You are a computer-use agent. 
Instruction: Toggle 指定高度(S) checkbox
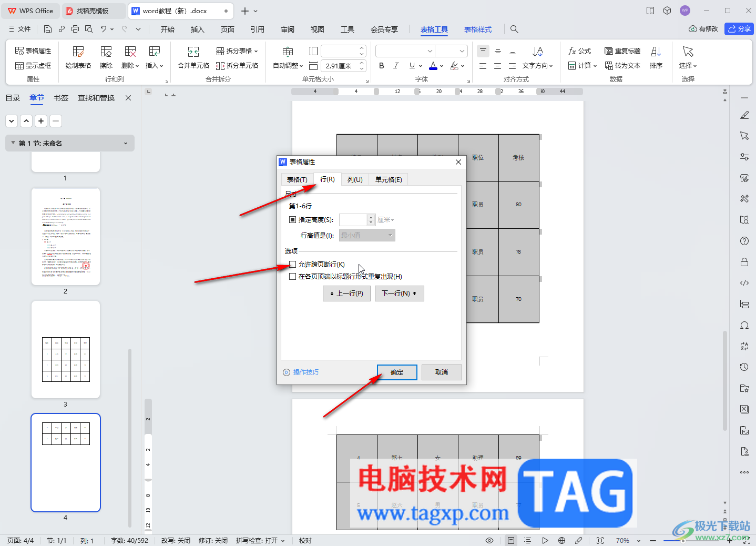pos(293,220)
